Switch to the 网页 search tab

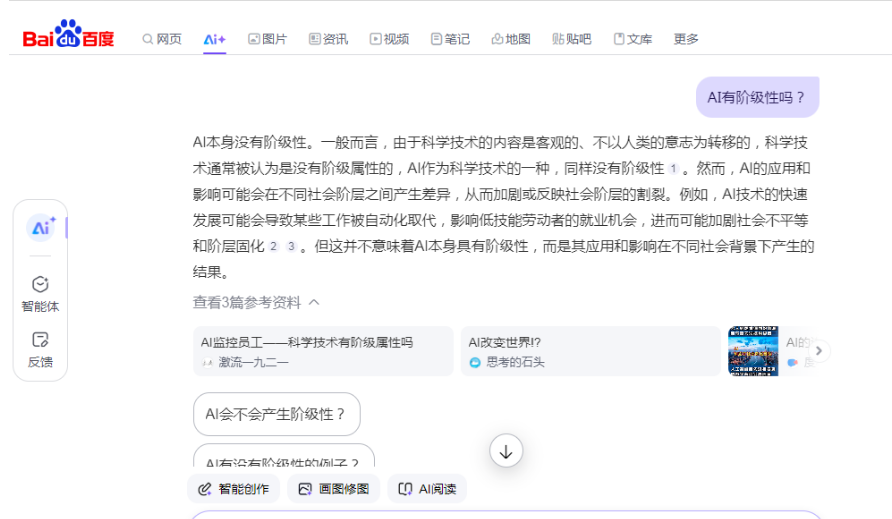coord(162,39)
